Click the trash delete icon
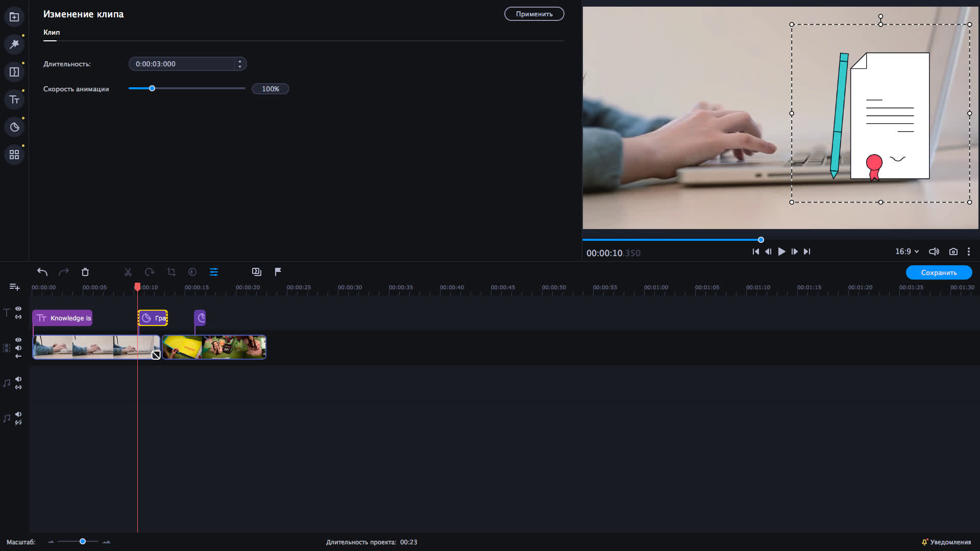This screenshot has width=980, height=551. click(85, 272)
